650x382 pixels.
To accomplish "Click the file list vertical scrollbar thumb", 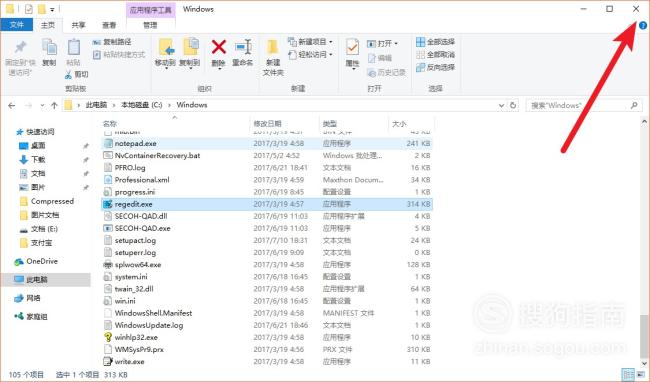I will click(x=644, y=336).
